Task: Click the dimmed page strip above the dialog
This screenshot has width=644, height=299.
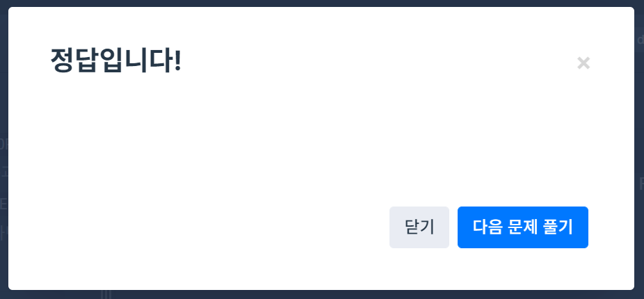Action: tap(322, 3)
